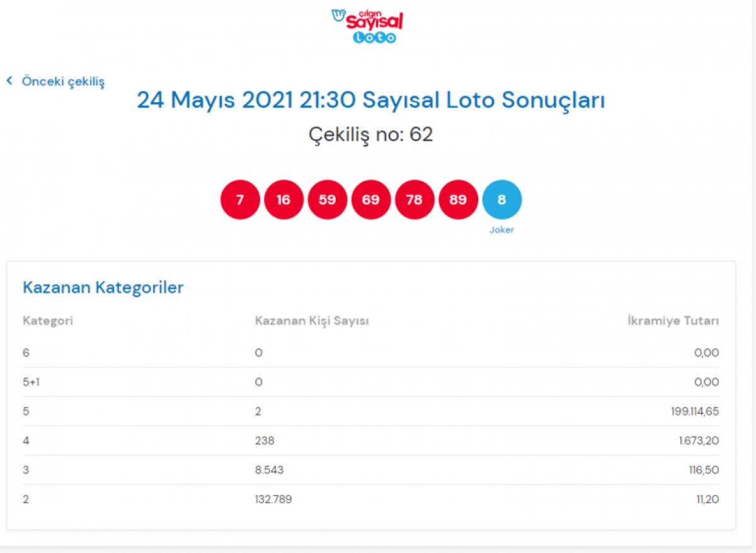
Task: Click the blue Joker ball numbered 8
Action: point(502,200)
